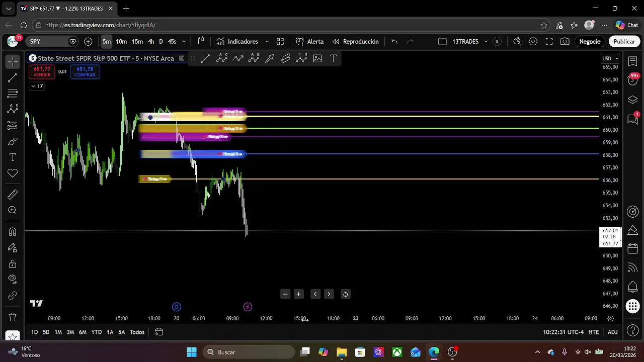644x362 pixels.
Task: Pick the image tool in floating drawing toolbar
Action: point(317,59)
